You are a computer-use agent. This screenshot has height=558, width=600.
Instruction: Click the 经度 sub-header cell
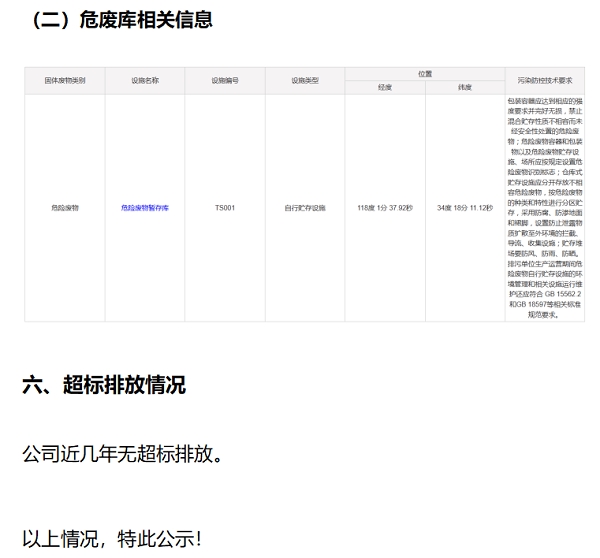(x=385, y=87)
